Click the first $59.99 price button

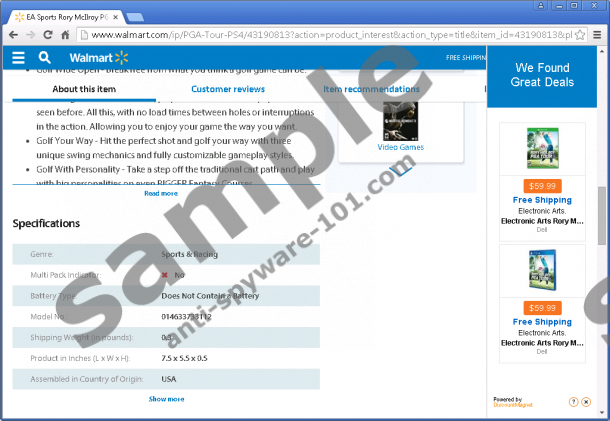tap(542, 185)
